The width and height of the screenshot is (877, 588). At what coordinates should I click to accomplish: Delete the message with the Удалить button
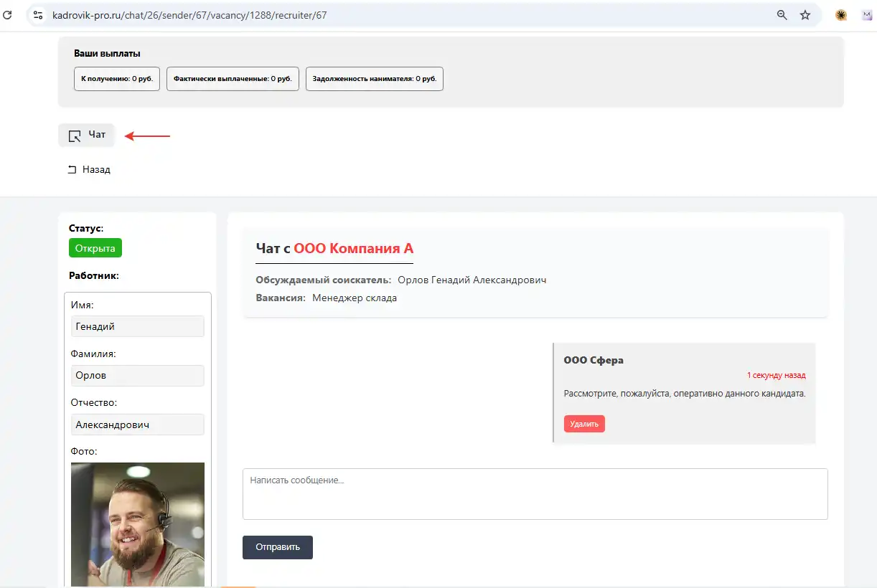(584, 424)
